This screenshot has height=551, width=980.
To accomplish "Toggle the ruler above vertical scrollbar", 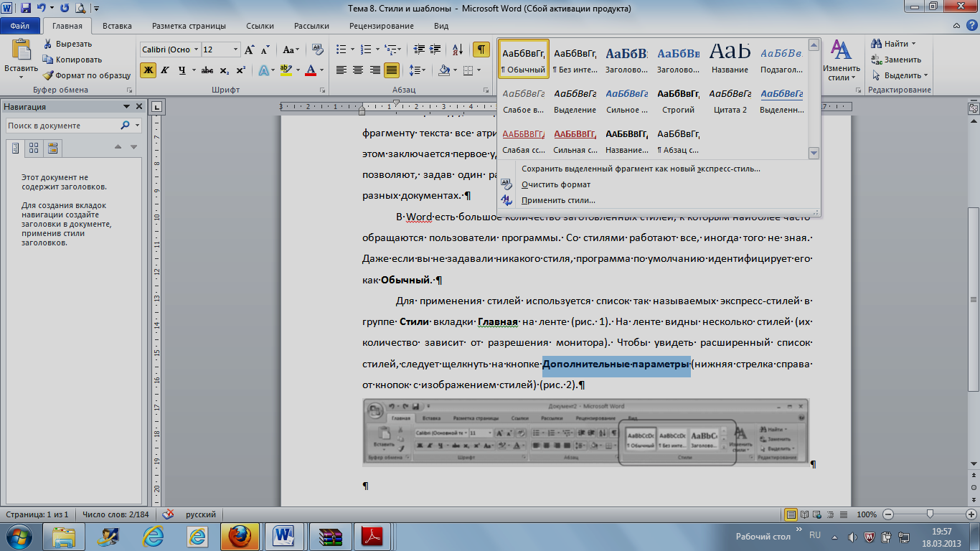I will [x=974, y=108].
